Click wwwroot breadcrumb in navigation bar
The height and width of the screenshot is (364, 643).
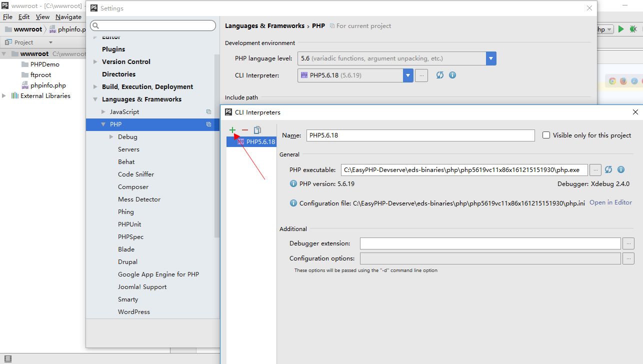[24, 29]
